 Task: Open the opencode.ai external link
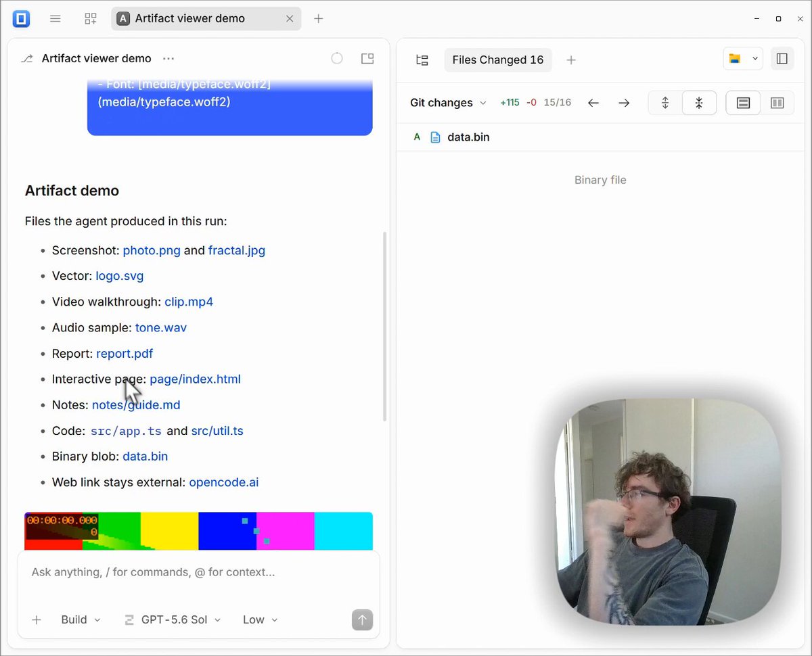(x=224, y=483)
